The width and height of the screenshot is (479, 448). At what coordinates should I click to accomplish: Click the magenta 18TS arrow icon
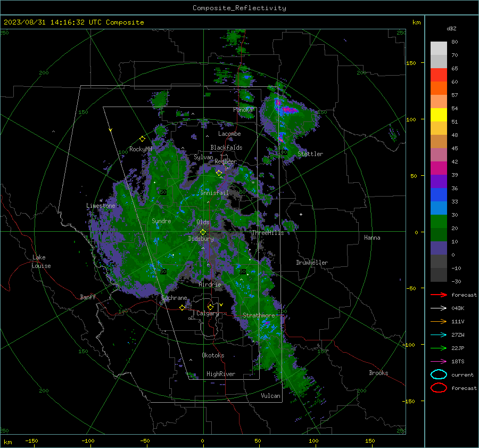click(x=439, y=362)
